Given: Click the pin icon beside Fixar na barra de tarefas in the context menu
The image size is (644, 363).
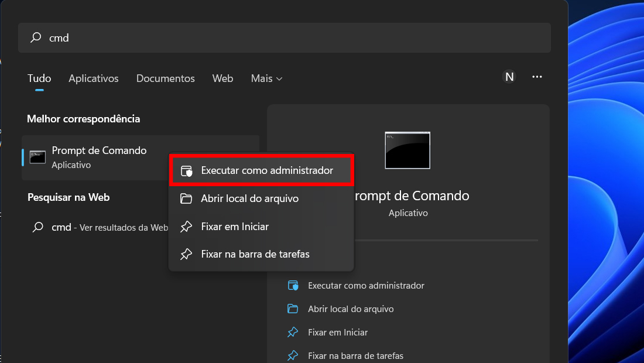Looking at the screenshot, I should click(x=186, y=254).
